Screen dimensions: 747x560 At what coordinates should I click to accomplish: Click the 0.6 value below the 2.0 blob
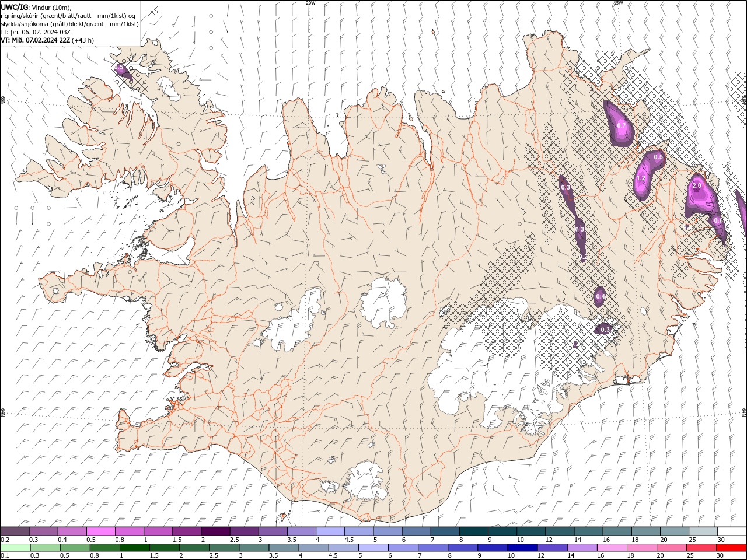tap(718, 220)
